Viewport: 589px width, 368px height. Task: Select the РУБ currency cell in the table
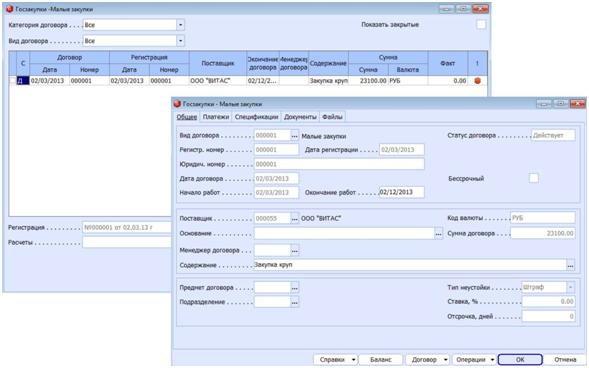click(x=408, y=81)
